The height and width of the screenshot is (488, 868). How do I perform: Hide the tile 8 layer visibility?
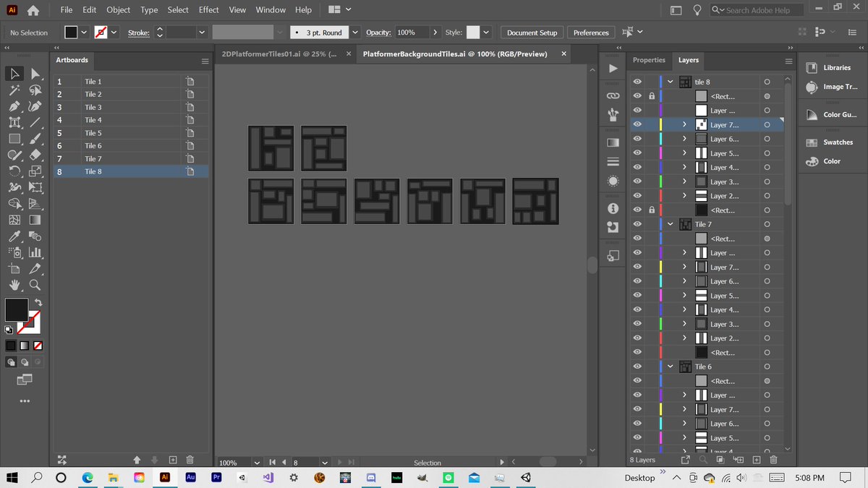(637, 82)
